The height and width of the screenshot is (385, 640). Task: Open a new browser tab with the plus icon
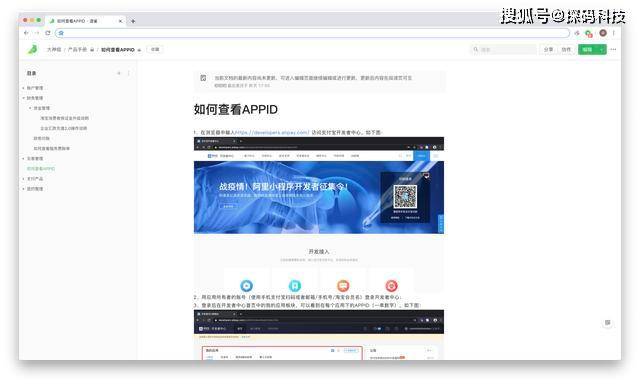click(133, 21)
